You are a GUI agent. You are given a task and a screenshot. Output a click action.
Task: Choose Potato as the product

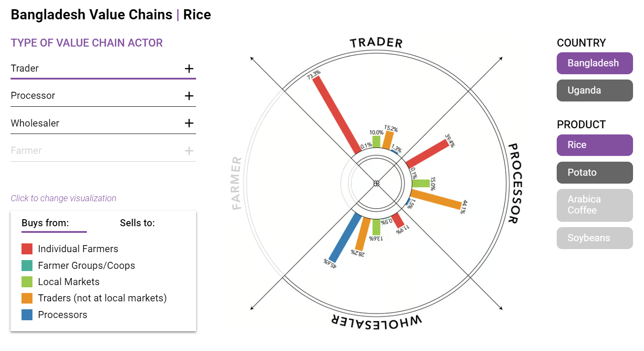pos(594,172)
